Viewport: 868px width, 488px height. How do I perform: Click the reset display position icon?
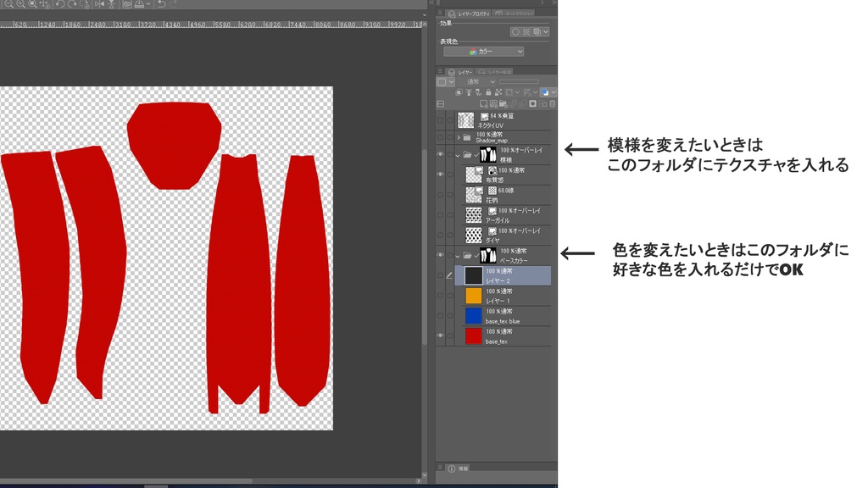click(44, 4)
